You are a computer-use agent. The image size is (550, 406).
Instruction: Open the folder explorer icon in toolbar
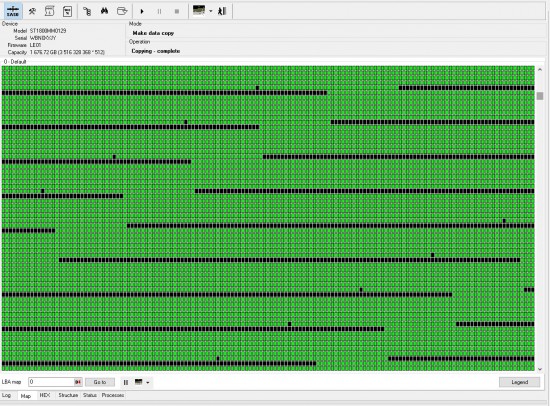click(122, 11)
